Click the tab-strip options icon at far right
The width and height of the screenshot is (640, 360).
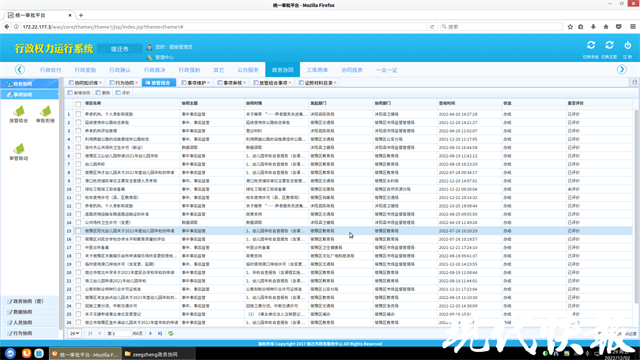tap(635, 82)
